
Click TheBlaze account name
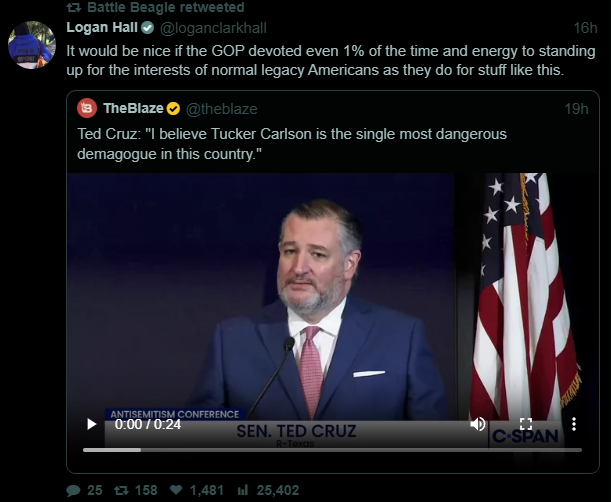(133, 108)
